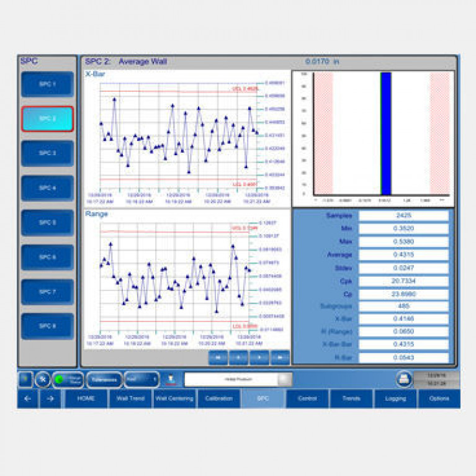Click the round tools icon in toolbar
Viewport: 476px width, 476px height.
click(x=42, y=379)
